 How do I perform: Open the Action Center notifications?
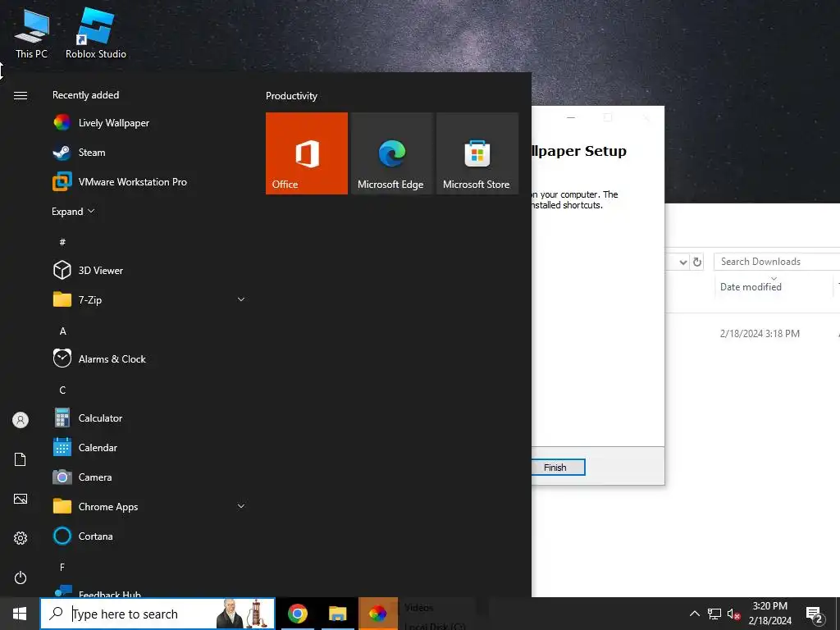pos(814,614)
